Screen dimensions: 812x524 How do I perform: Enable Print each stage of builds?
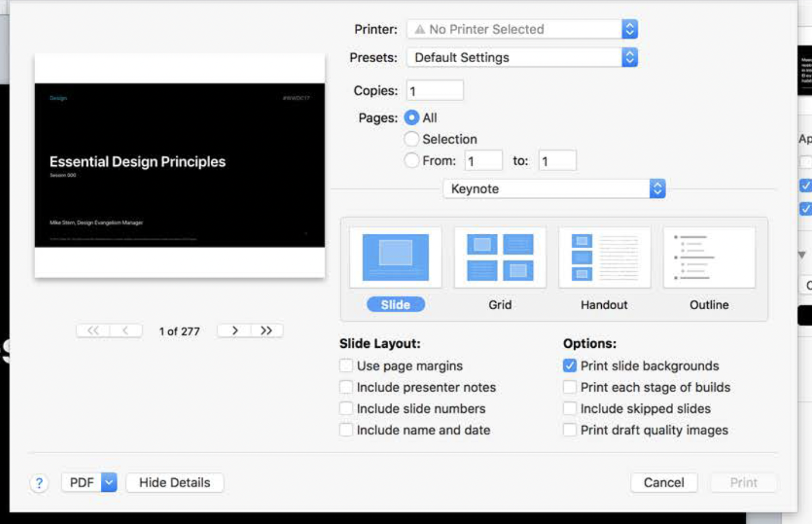tap(570, 387)
